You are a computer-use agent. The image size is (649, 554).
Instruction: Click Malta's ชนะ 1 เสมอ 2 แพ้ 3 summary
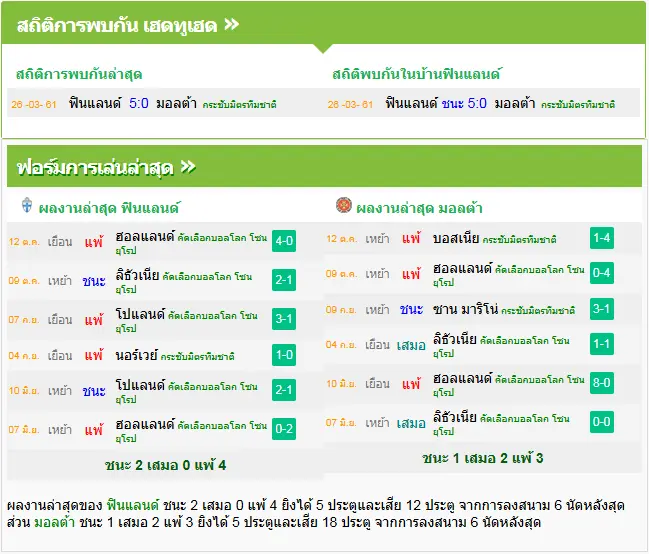[483, 458]
